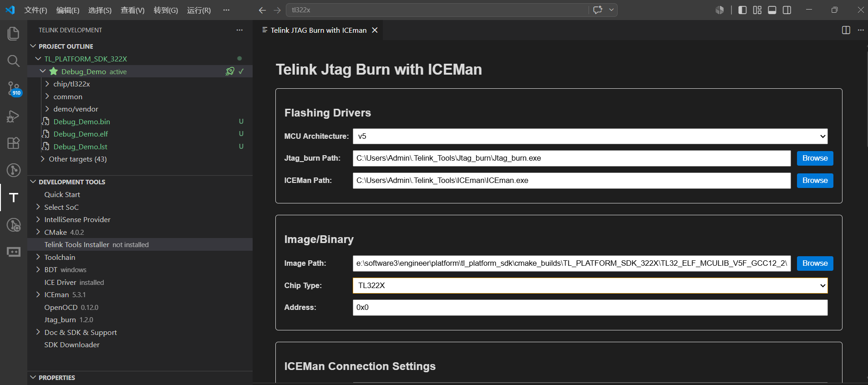Open the 查看(V) menu
This screenshot has width=868, height=385.
tap(132, 10)
